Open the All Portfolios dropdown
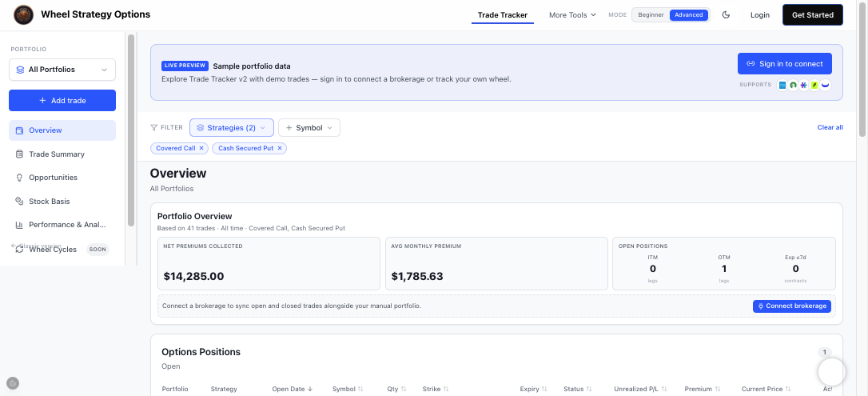868x396 pixels. [62, 70]
